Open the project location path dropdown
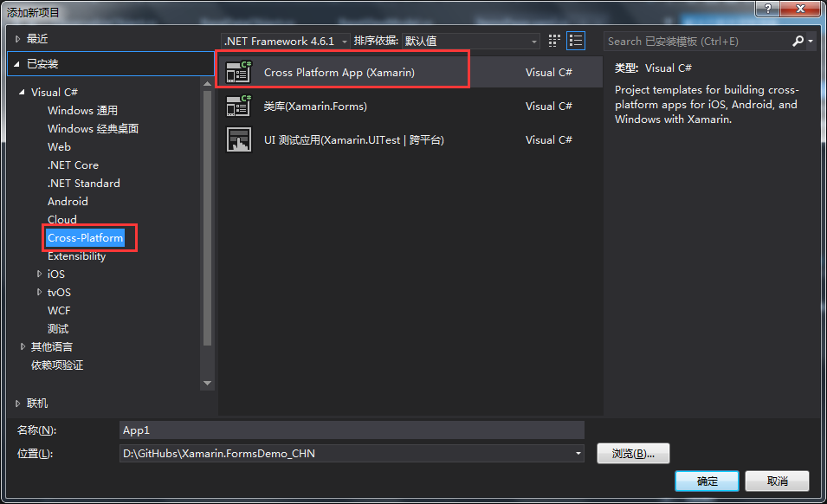The width and height of the screenshot is (827, 504). [578, 452]
